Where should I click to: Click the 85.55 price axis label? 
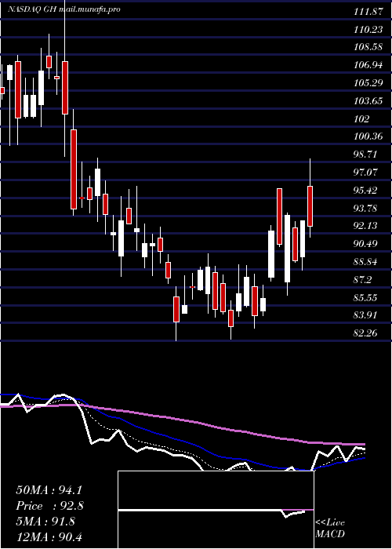366,297
